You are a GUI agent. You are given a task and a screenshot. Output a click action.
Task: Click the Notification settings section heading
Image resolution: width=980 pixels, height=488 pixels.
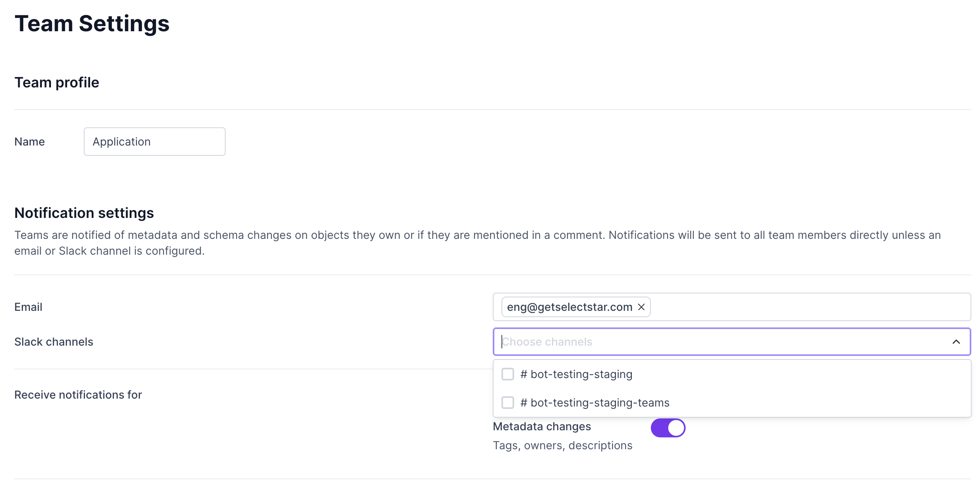(84, 213)
